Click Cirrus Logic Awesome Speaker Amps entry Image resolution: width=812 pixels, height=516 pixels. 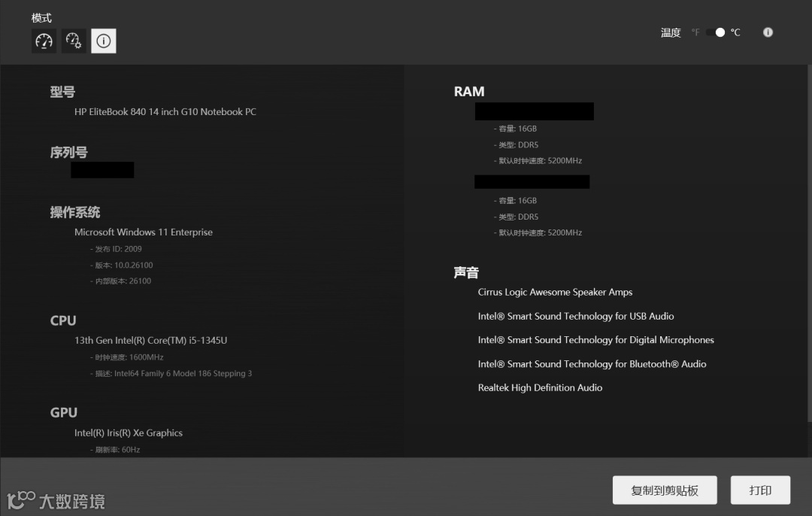coord(555,292)
